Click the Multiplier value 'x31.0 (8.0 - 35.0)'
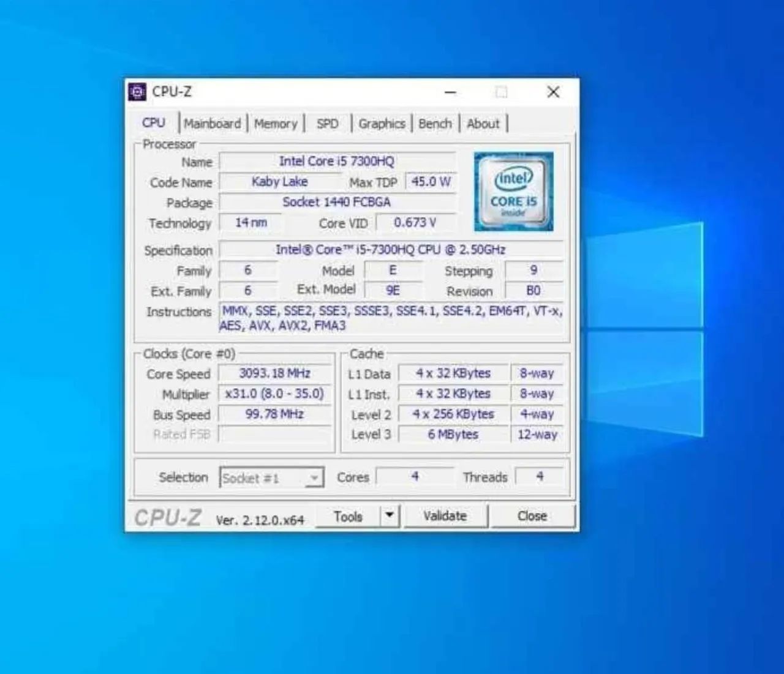Image resolution: width=784 pixels, height=674 pixels. (275, 394)
